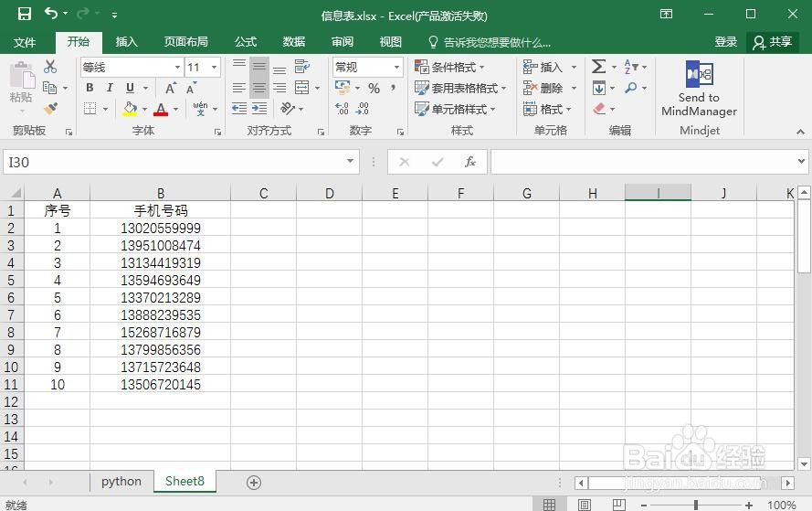The image size is (812, 511).
Task: Click the Fill down arrow icon
Action: 598,88
